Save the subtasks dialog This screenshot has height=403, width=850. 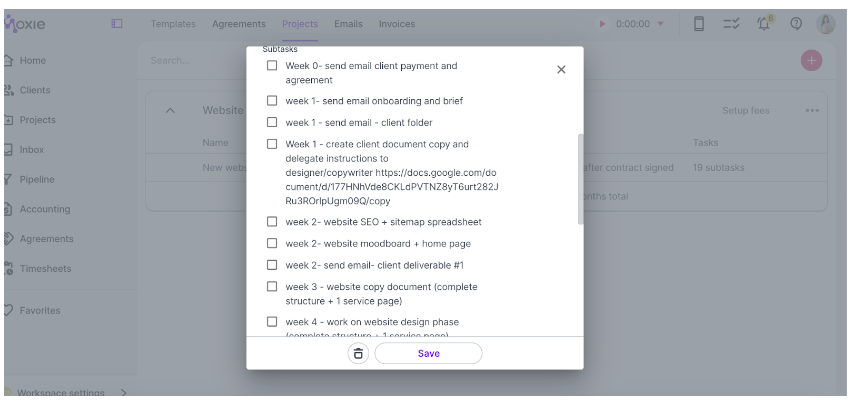[428, 354]
